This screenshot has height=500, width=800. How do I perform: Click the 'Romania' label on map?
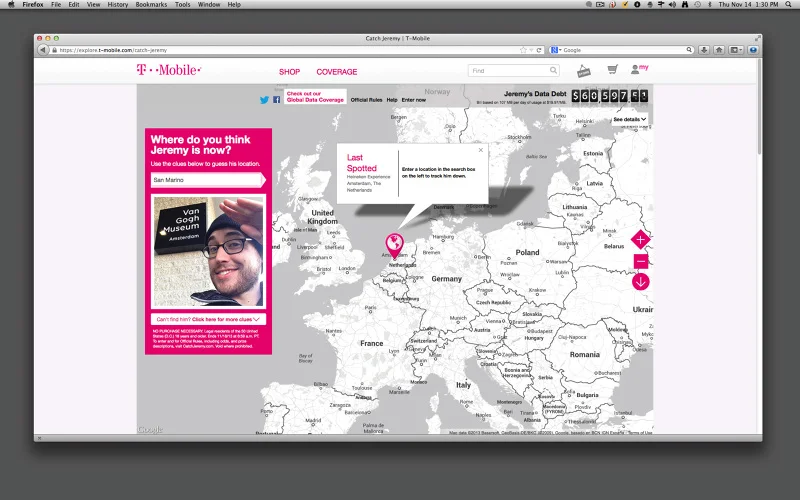click(585, 355)
